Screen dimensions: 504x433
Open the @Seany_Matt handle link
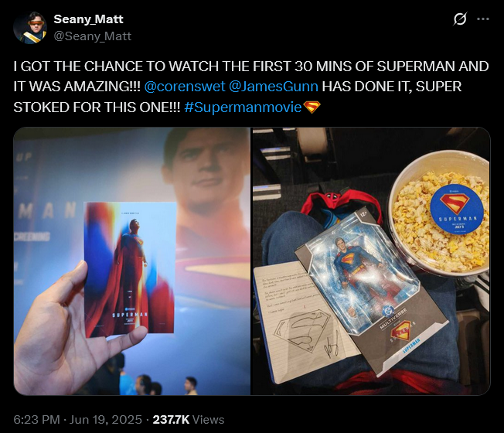coord(93,36)
